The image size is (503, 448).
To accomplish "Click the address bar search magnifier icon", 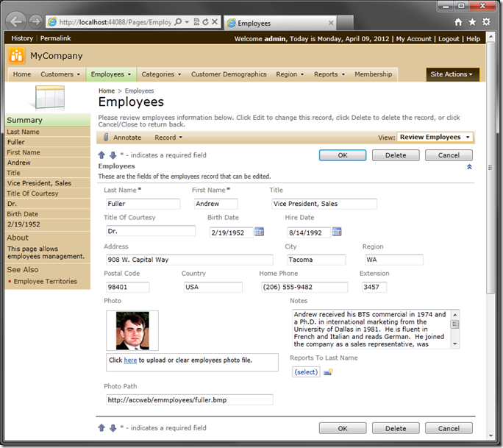I will (x=178, y=22).
